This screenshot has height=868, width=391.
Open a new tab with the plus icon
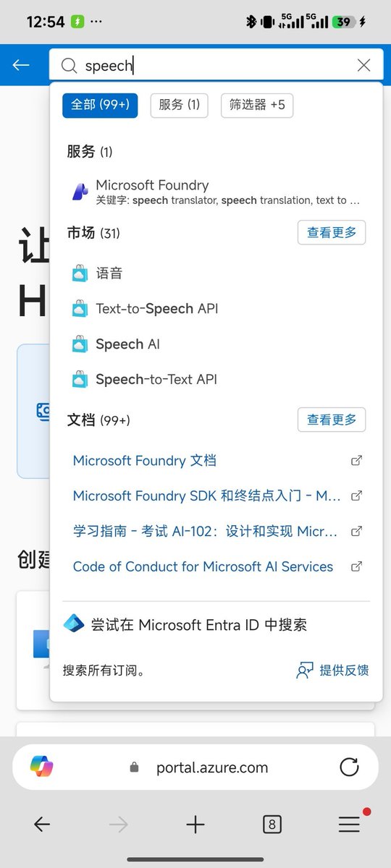195,824
